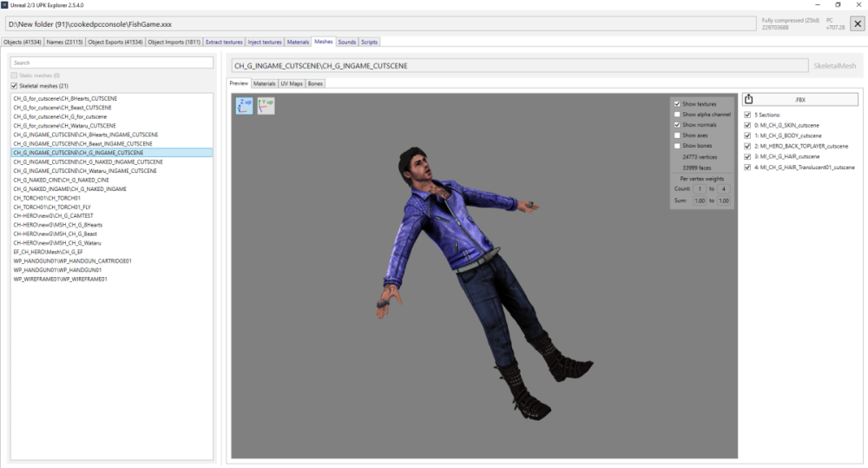Screen dimensions: 868x468
Task: Uncheck section MI_HERO_BACK_TOPLAYER_cutscene
Action: (747, 146)
